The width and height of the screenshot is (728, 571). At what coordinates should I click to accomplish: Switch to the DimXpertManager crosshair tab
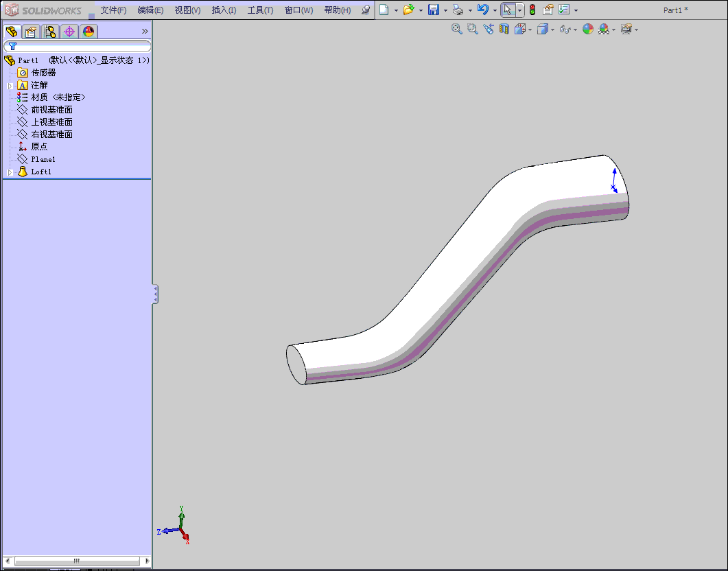tap(69, 32)
